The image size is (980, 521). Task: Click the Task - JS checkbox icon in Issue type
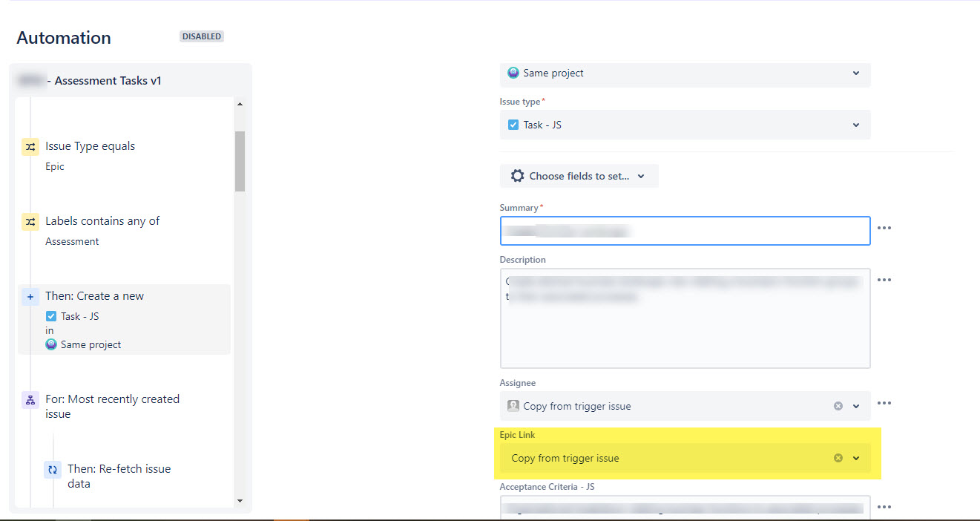tap(513, 125)
